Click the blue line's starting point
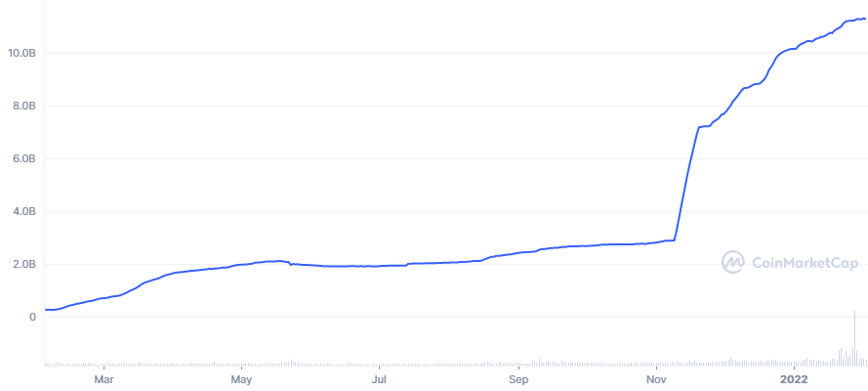The height and width of the screenshot is (391, 868). point(47,309)
